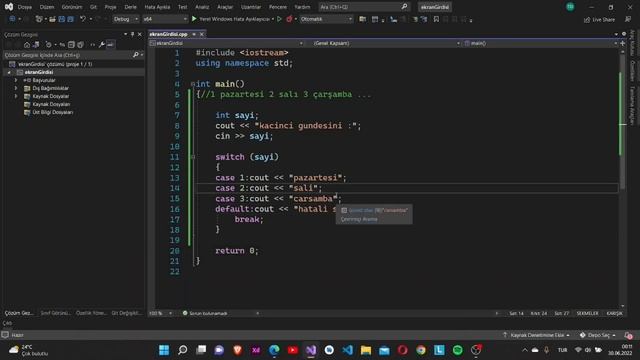This screenshot has height=360, width=640.
Task: Click 'Sorun bulunamadı' status indicator
Action: point(205,313)
